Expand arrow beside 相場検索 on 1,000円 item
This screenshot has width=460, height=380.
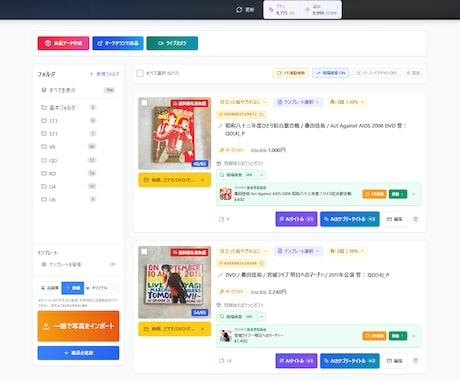click(x=262, y=175)
